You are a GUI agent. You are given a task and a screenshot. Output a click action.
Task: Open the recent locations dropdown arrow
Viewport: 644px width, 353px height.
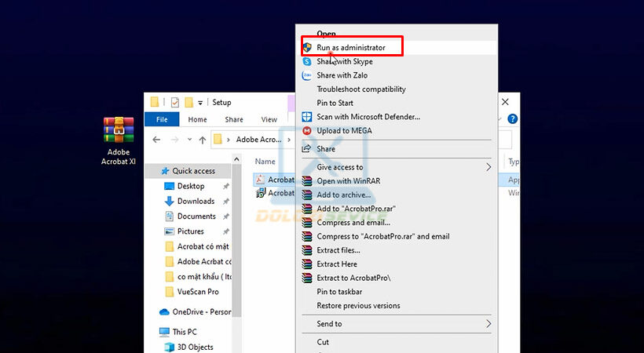point(189,140)
